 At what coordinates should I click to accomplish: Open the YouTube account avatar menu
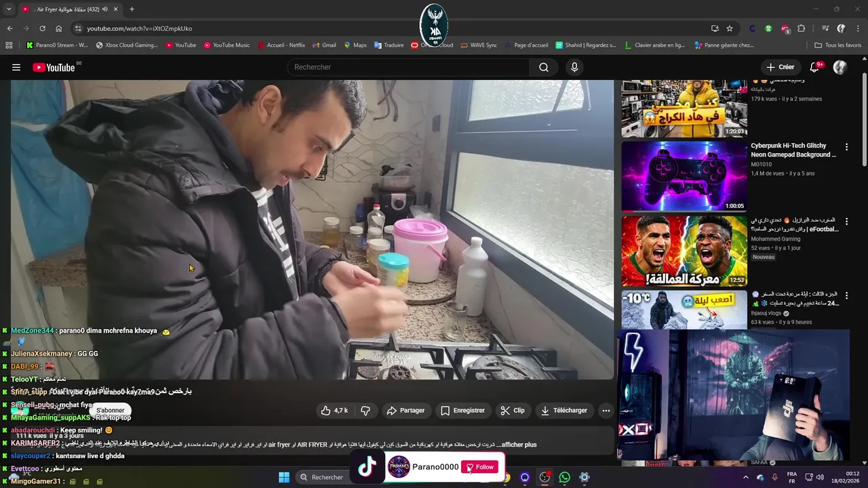pos(840,67)
